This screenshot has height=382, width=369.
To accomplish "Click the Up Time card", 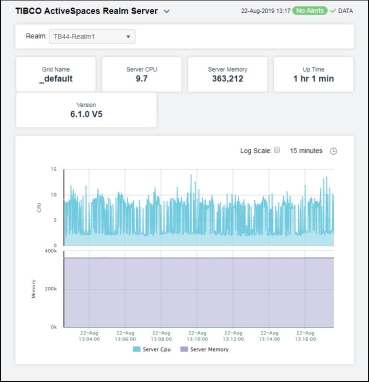I will 313,74.
